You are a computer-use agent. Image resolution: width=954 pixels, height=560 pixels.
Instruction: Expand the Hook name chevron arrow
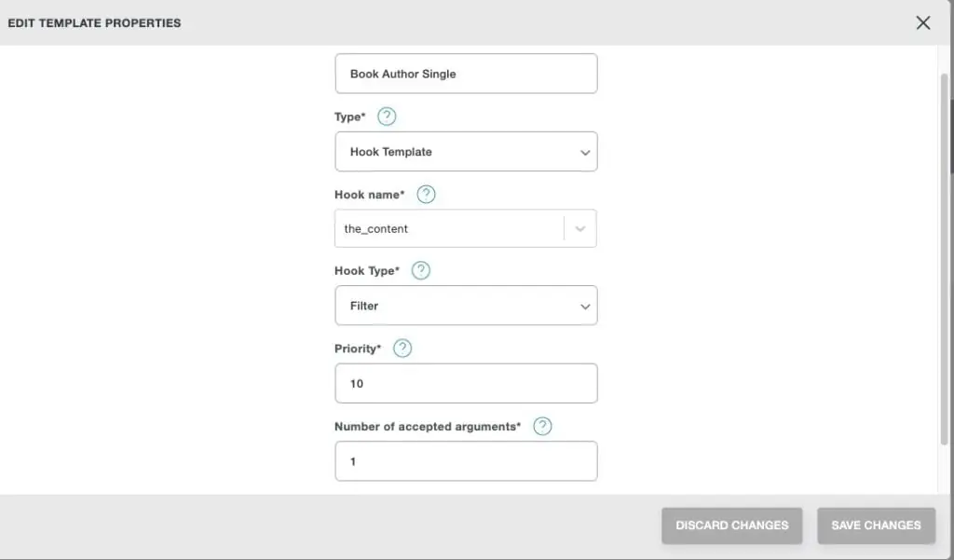pos(580,229)
